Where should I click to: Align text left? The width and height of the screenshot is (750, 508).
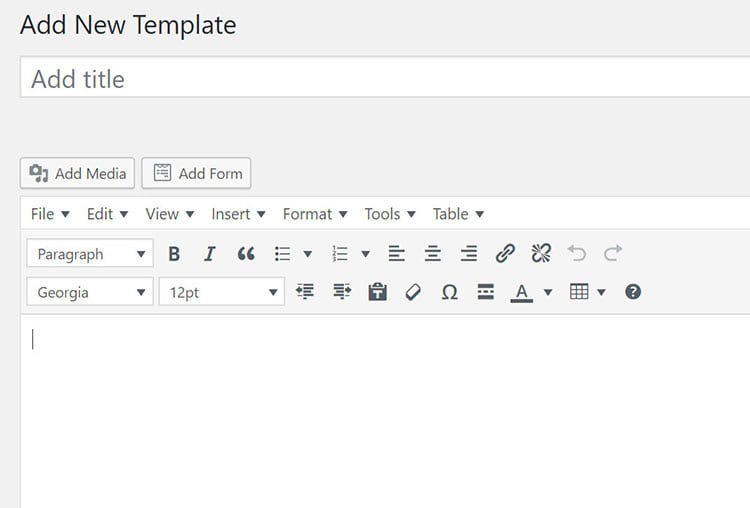coord(397,254)
